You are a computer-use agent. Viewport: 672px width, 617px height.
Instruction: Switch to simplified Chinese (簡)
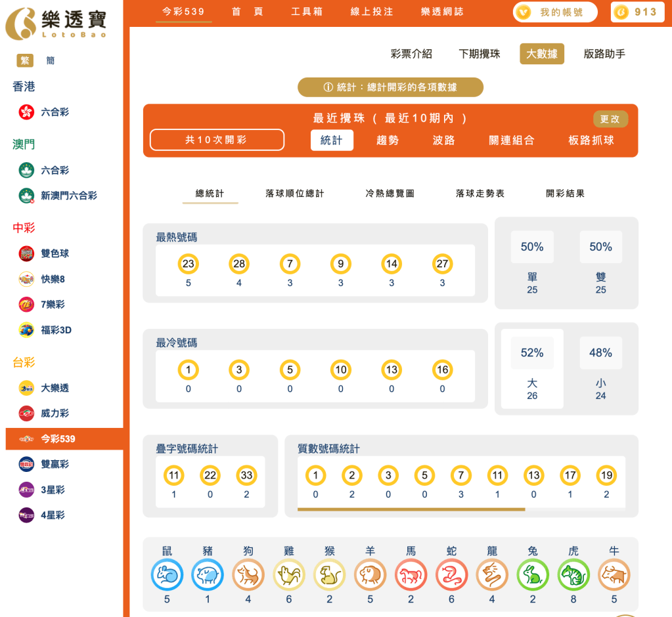click(x=49, y=60)
